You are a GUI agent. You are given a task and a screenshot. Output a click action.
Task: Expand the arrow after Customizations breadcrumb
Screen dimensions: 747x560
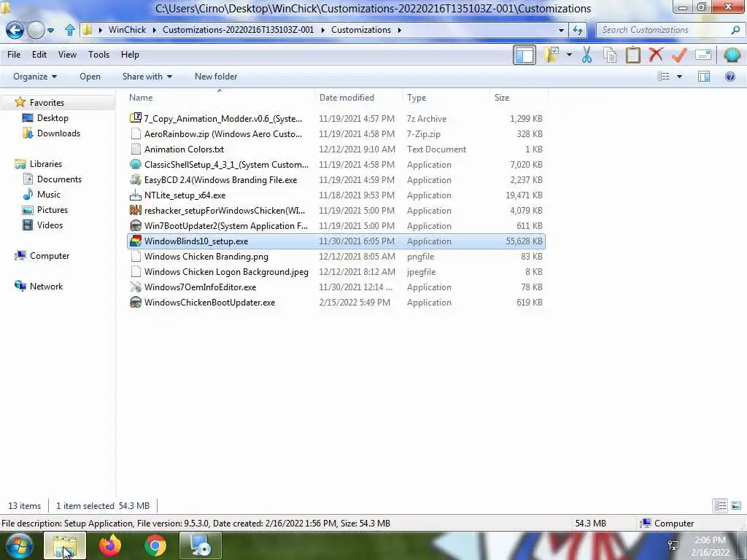pos(399,30)
